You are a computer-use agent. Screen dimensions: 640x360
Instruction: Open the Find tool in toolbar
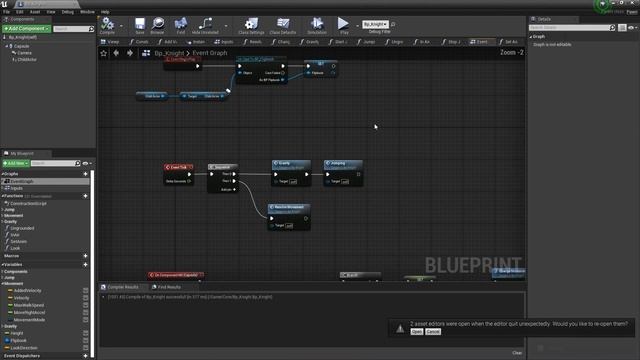click(x=180, y=24)
